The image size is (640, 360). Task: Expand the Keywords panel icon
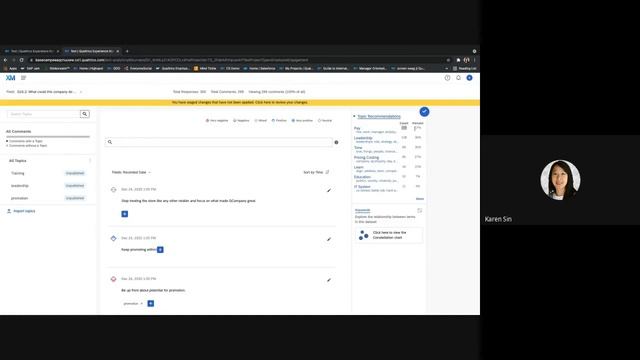(420, 211)
